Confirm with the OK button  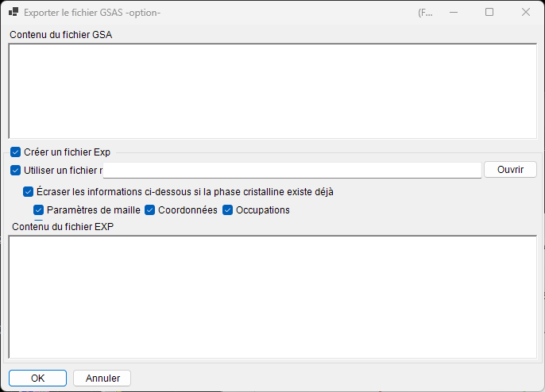(37, 378)
